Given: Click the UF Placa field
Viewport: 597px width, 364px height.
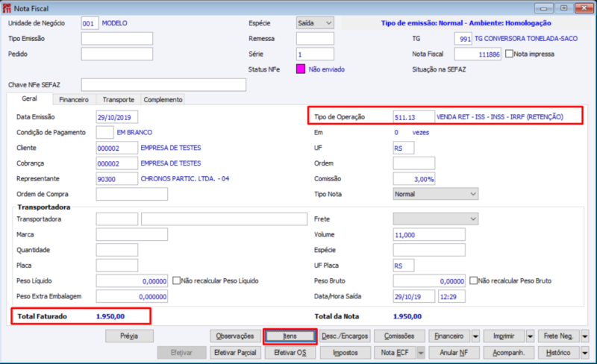Looking at the screenshot, I should click(404, 266).
